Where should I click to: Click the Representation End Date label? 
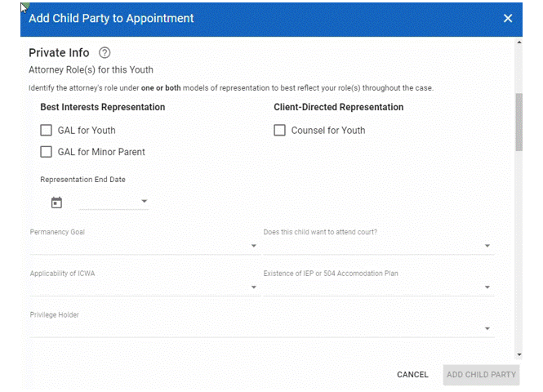tap(82, 180)
